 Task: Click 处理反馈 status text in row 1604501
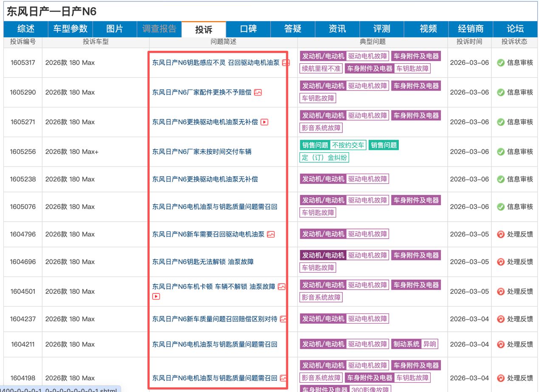tap(520, 291)
